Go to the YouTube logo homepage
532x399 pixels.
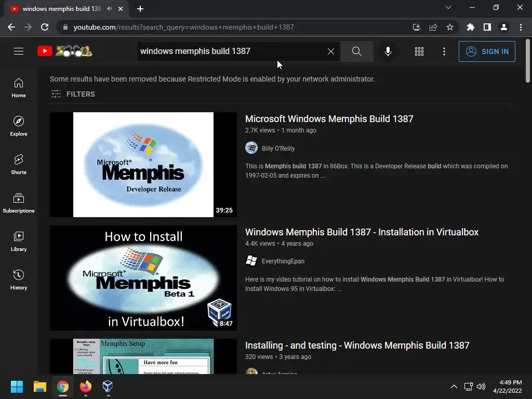point(65,51)
